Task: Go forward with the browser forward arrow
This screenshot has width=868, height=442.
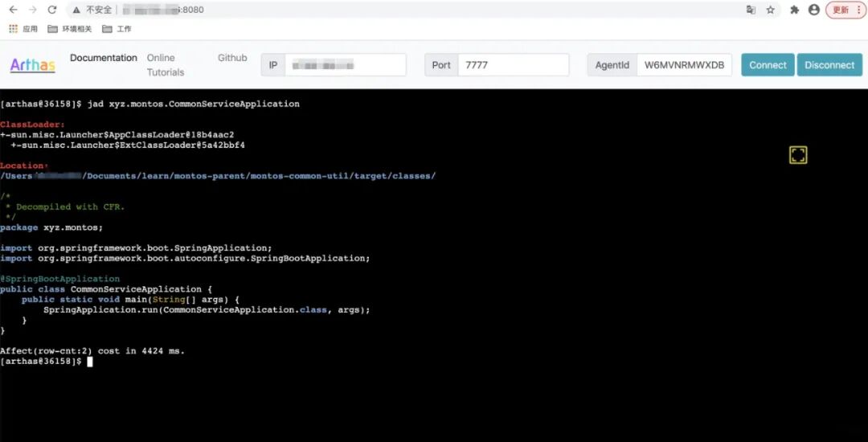Action: (x=33, y=10)
